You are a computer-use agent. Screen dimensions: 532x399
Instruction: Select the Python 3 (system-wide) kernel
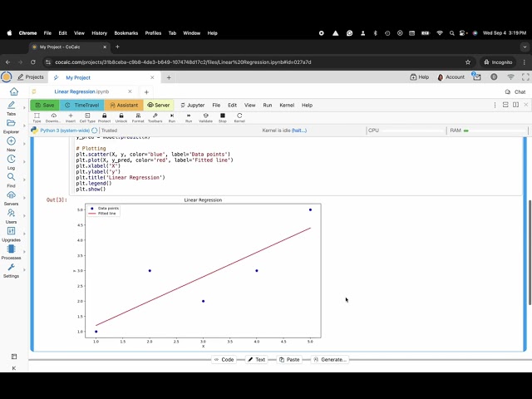(x=65, y=131)
